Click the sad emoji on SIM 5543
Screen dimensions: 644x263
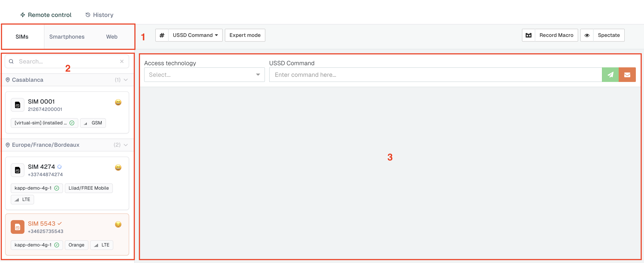[118, 224]
